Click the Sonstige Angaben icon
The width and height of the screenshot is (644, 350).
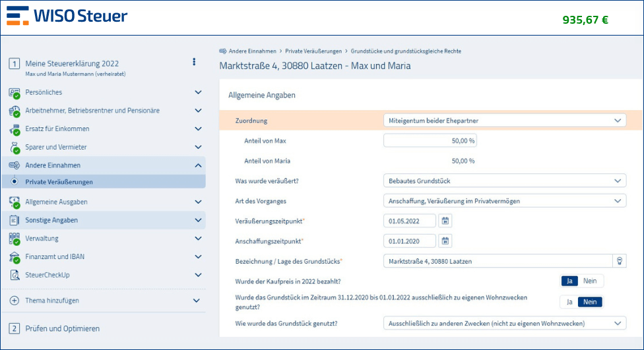14,220
